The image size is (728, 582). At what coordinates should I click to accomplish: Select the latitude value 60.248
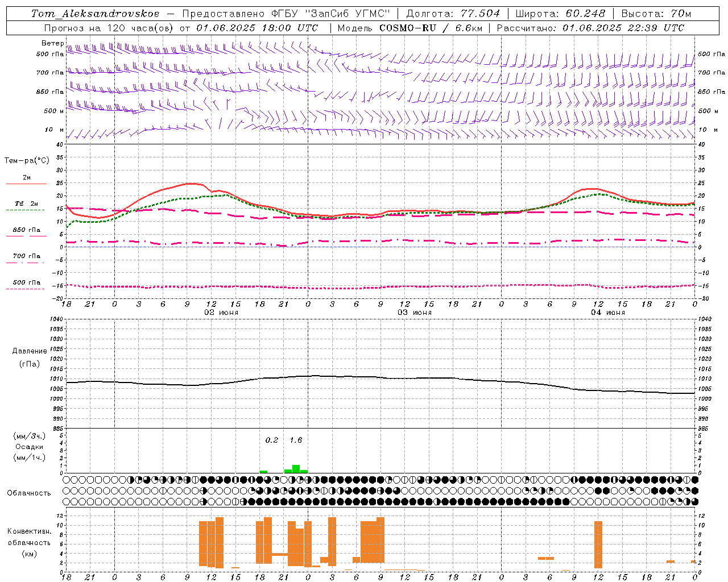pyautogui.click(x=586, y=14)
